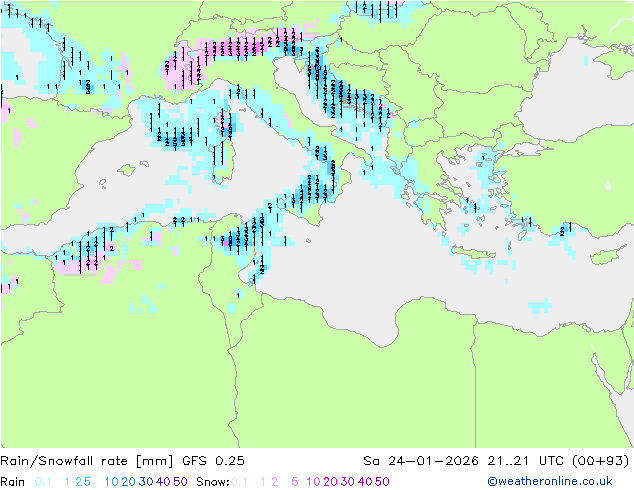Select the Rain legend value 50
The height and width of the screenshot is (490, 634).
pos(180,482)
